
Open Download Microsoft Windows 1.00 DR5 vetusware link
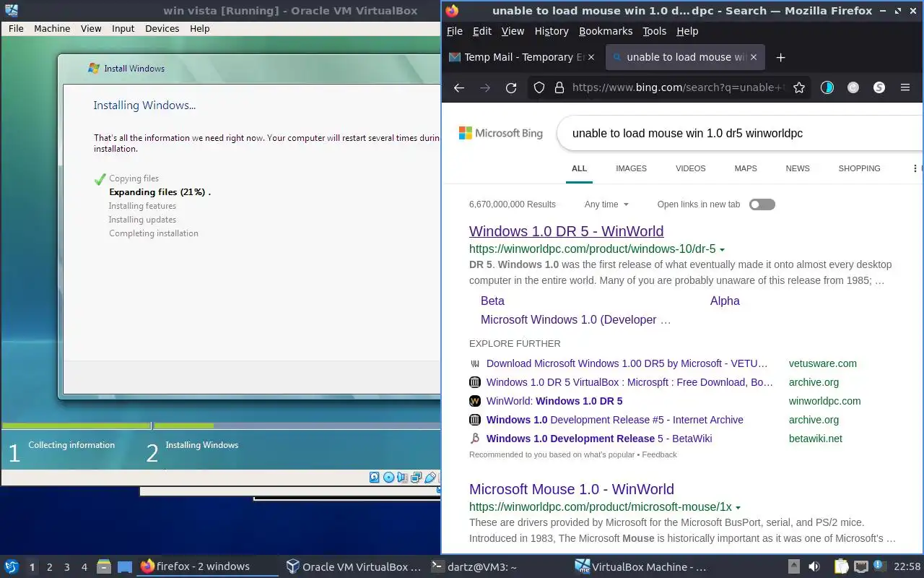[627, 363]
